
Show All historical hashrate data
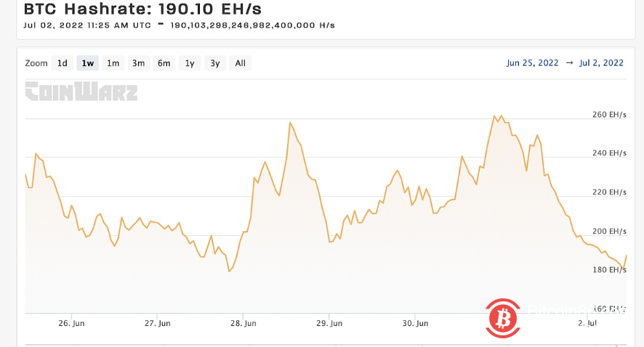point(240,63)
